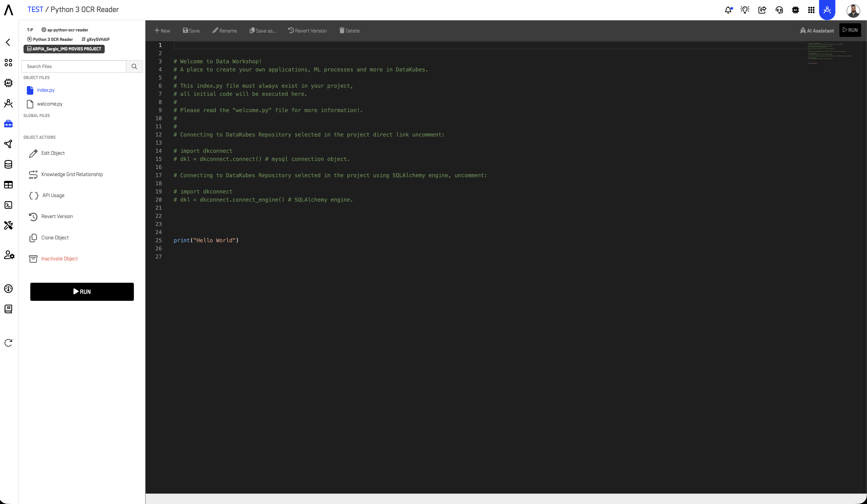Click the headset support icon
867x504 pixels.
[779, 10]
